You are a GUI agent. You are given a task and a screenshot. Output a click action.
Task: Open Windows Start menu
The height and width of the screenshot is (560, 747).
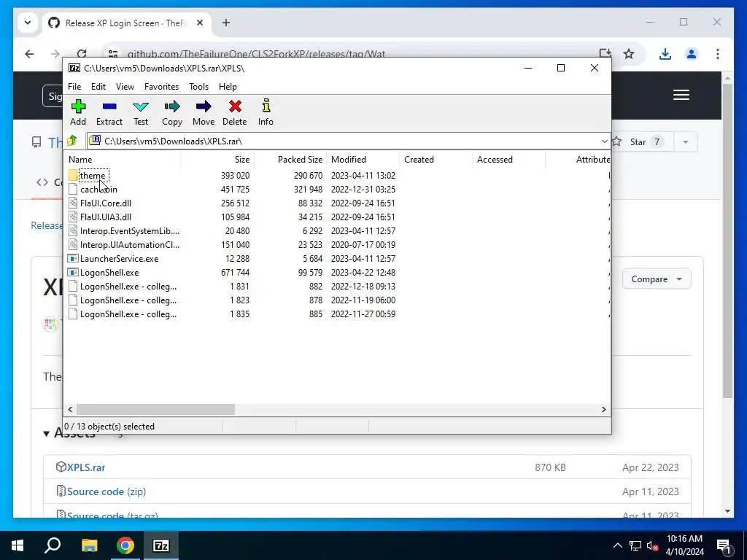click(x=18, y=545)
